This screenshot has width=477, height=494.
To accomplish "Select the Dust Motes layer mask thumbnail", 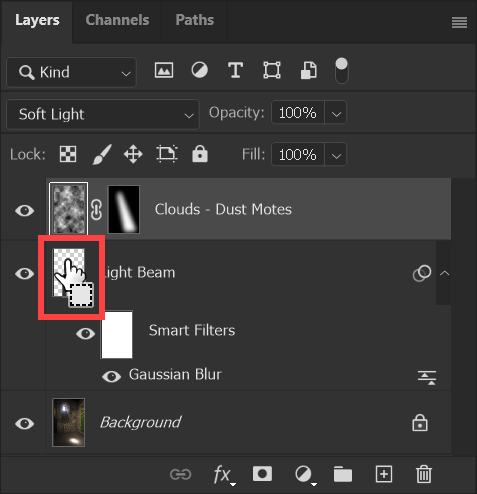I will pos(124,209).
